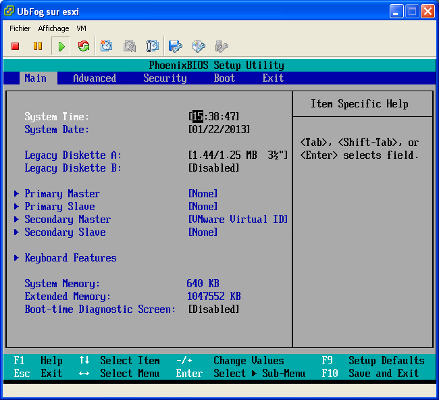Click the USB device connect icon
This screenshot has width=439, height=400.
point(221,46)
